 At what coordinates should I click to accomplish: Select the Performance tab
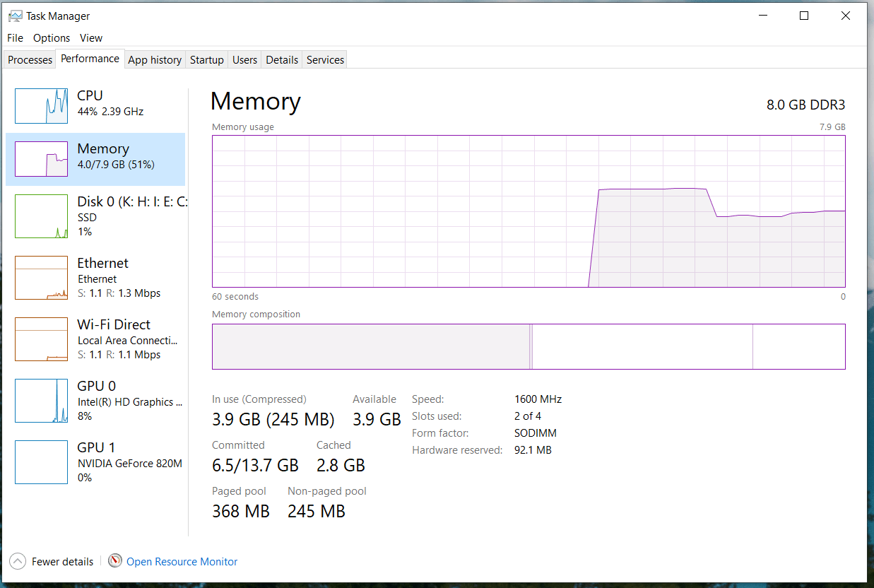point(90,59)
